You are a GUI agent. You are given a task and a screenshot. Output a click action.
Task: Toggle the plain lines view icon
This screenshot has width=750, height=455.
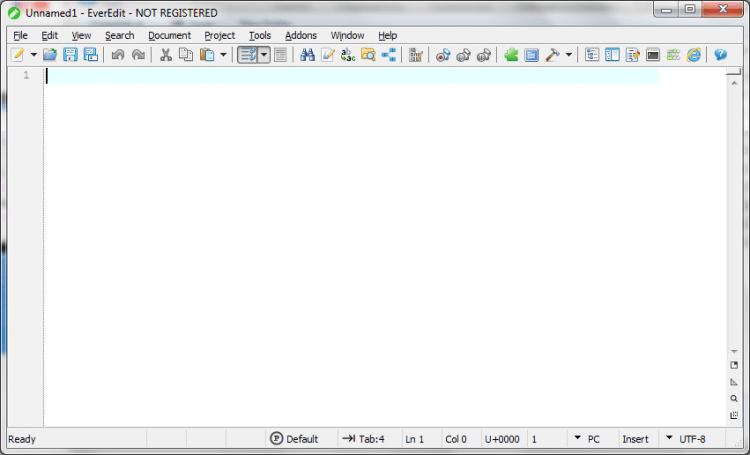tap(280, 55)
